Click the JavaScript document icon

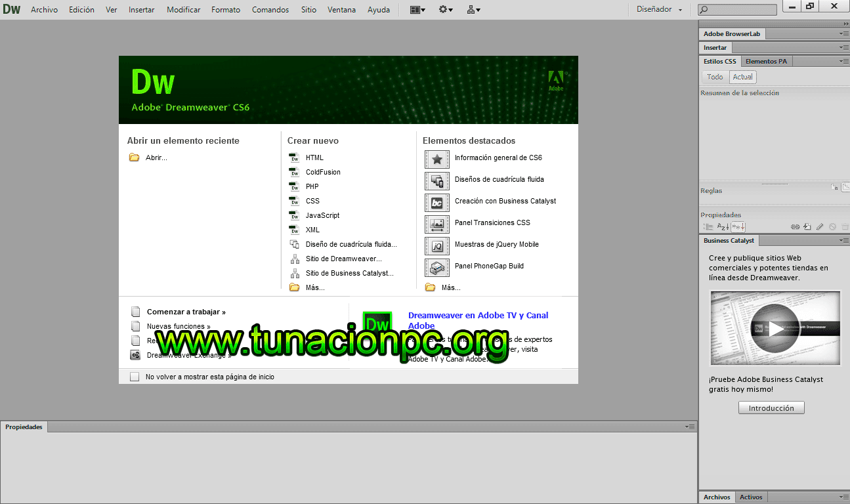pos(294,215)
